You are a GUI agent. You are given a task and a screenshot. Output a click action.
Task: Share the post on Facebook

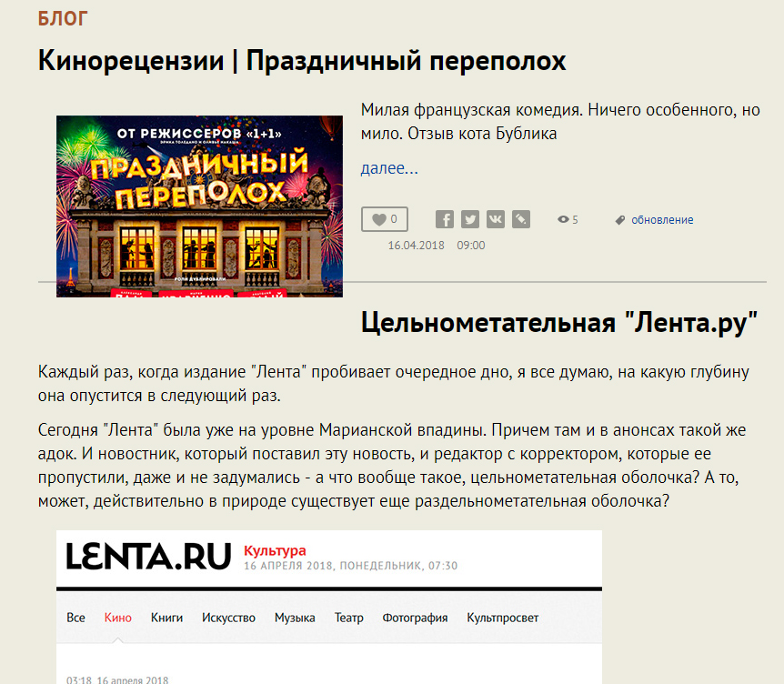[x=444, y=219]
